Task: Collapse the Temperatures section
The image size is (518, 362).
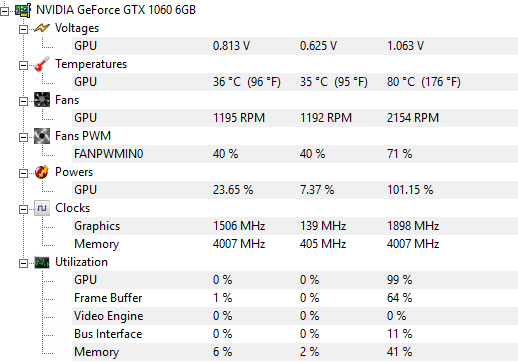Action: tap(23, 66)
